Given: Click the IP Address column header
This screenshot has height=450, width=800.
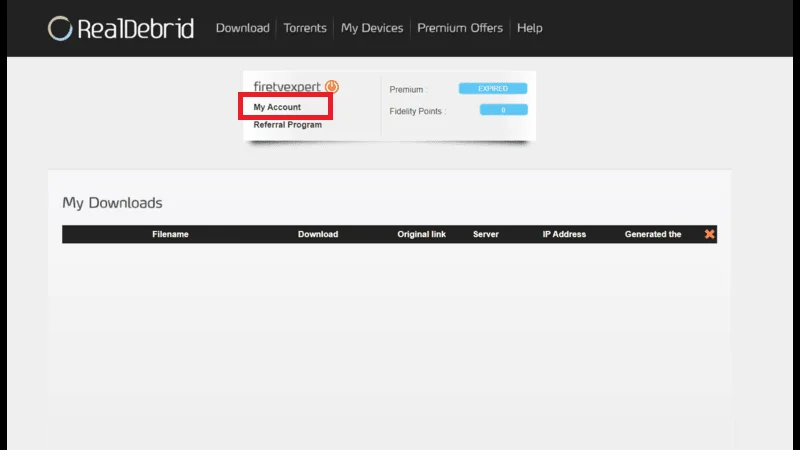Looking at the screenshot, I should [564, 234].
